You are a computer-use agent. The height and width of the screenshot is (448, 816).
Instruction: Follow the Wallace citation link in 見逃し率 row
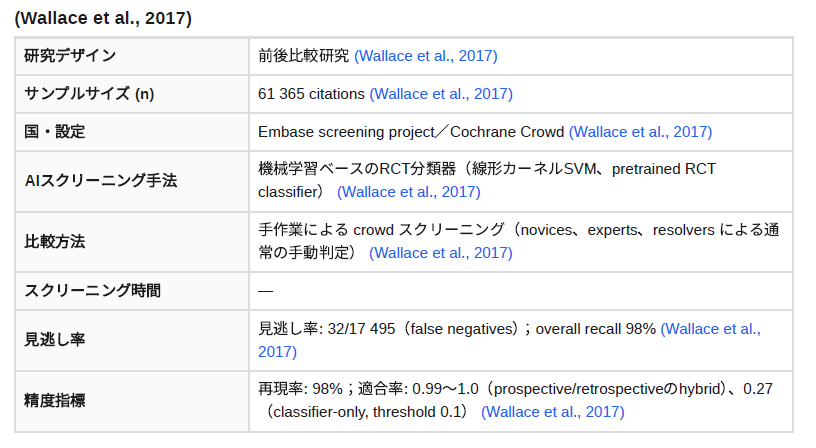pos(710,329)
